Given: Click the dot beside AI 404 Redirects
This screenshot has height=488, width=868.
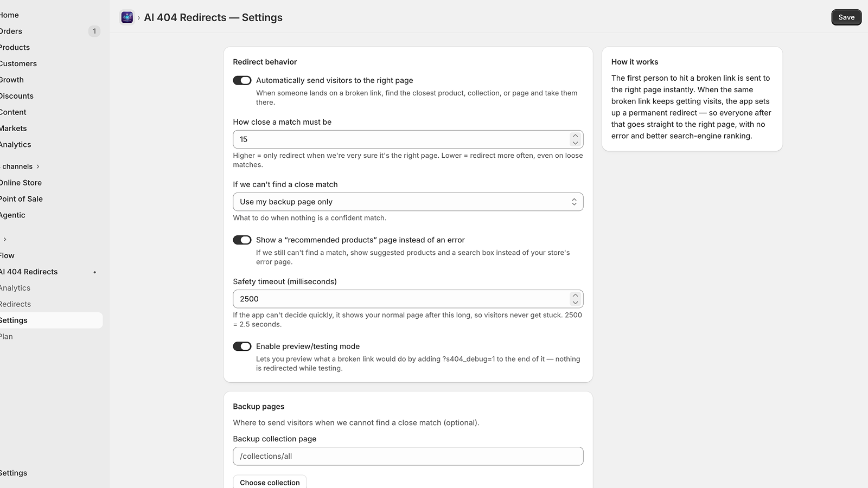Looking at the screenshot, I should coord(95,272).
